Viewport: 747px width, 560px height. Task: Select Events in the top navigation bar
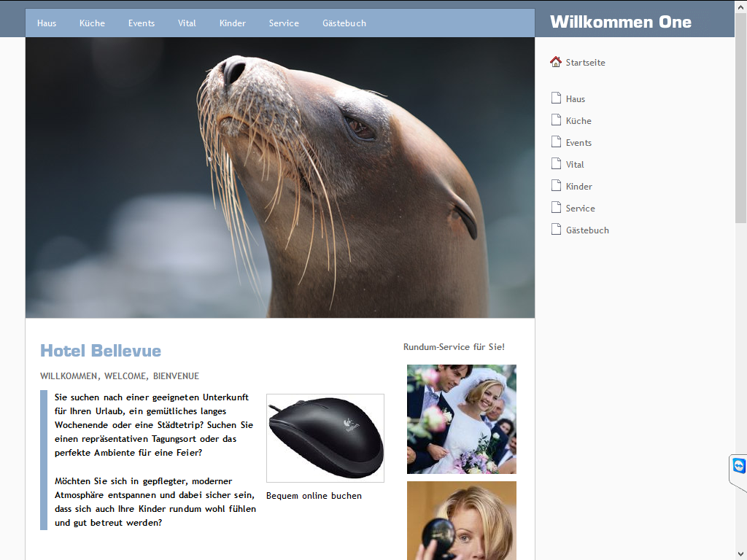pyautogui.click(x=142, y=23)
